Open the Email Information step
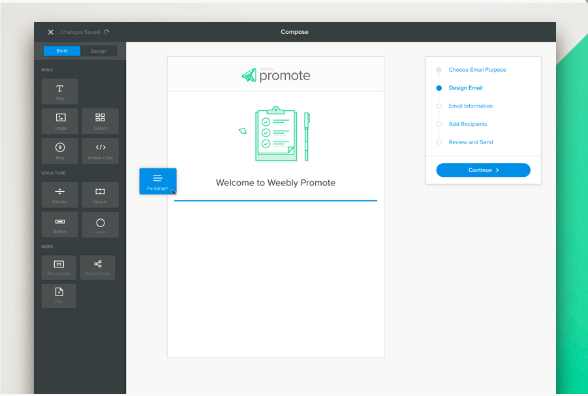 471,106
